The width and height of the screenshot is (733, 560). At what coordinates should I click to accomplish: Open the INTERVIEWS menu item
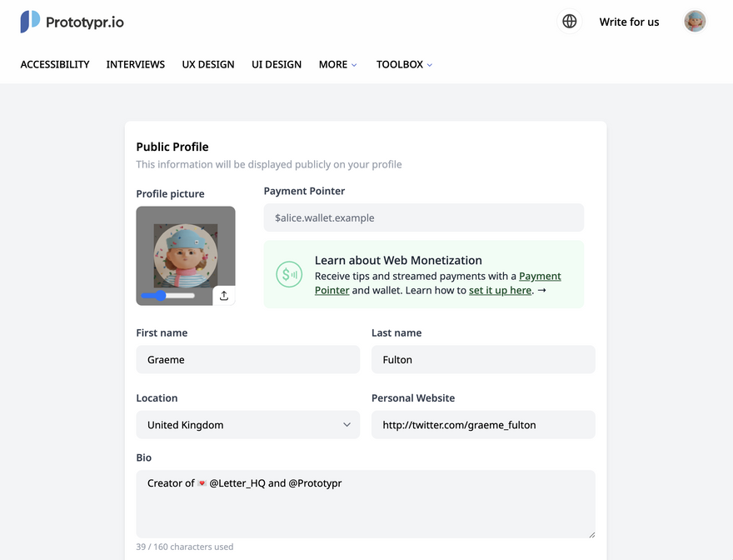pyautogui.click(x=136, y=64)
